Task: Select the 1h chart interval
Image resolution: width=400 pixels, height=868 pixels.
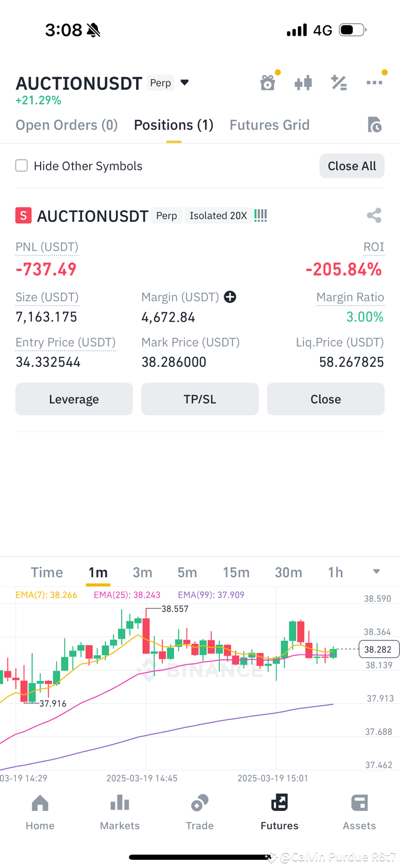Action: 335,572
